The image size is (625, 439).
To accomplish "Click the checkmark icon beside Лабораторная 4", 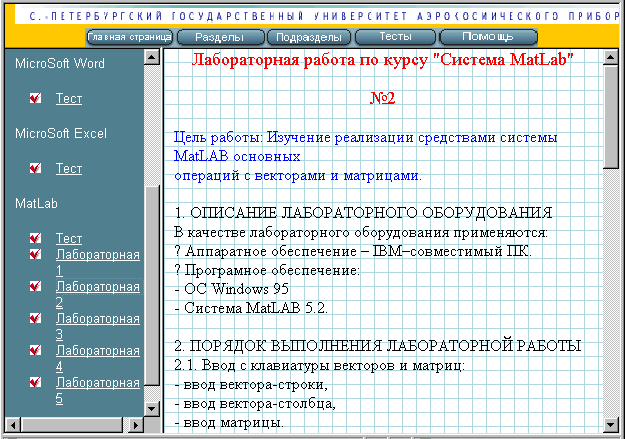I will coord(35,350).
